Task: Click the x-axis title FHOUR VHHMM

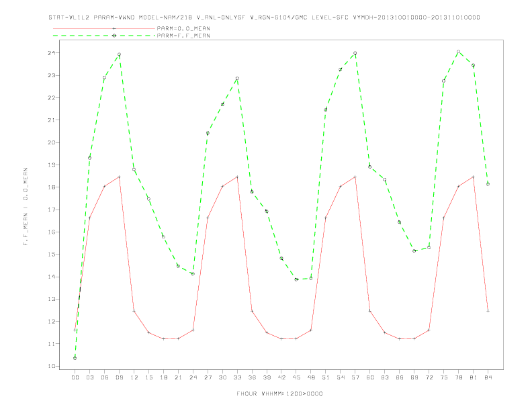Action: (x=279, y=394)
